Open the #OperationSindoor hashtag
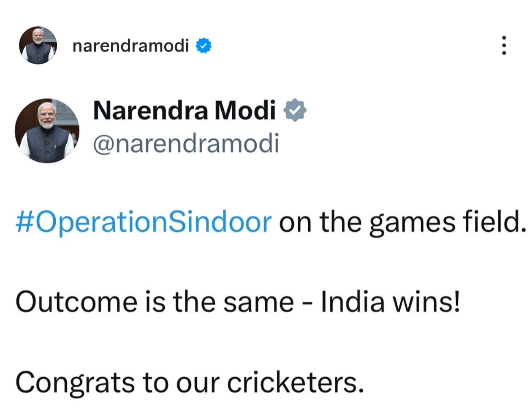This screenshot has height=417, width=532. [x=141, y=221]
